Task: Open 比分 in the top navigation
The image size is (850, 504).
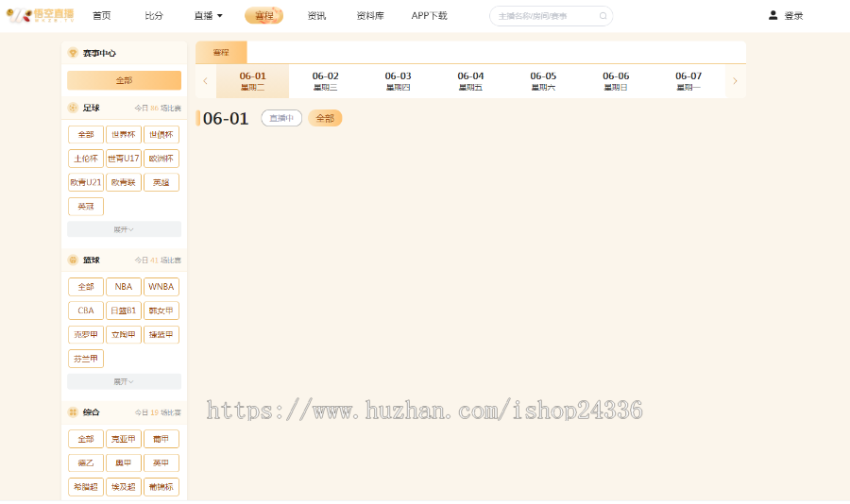Action: click(x=154, y=16)
